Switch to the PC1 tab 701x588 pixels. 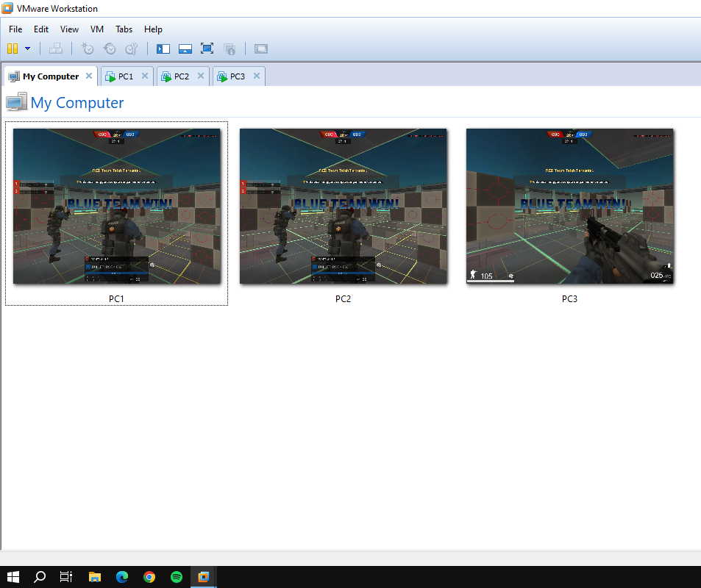pos(126,76)
